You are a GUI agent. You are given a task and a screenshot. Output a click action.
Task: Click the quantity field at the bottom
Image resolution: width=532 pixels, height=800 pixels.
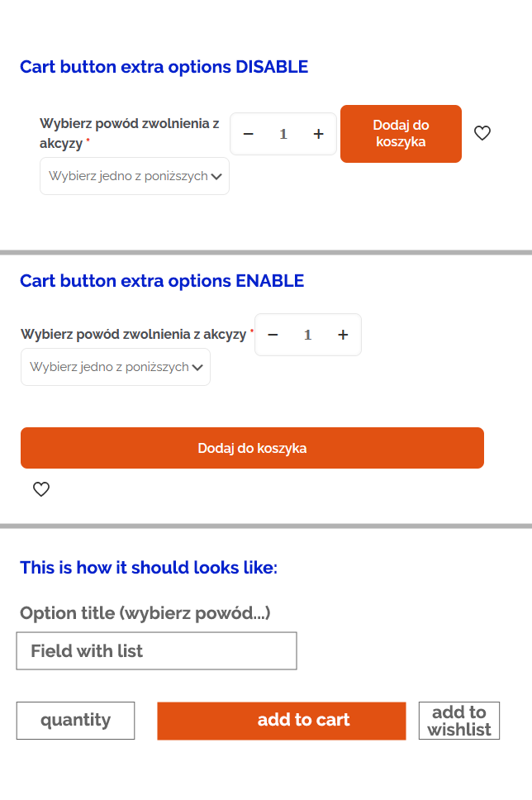pyautogui.click(x=75, y=720)
